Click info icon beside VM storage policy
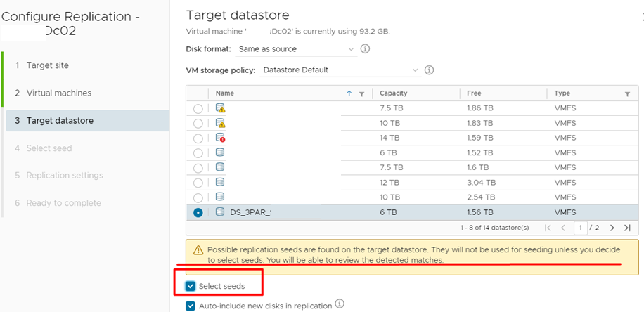Viewport: 644px width, 312px height. click(x=429, y=70)
